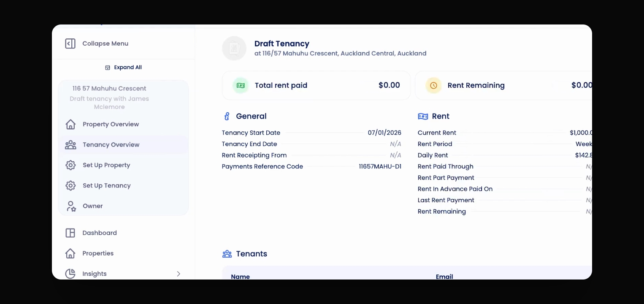This screenshot has width=644, height=304.
Task: Click the Rent section money icon
Action: (x=423, y=117)
